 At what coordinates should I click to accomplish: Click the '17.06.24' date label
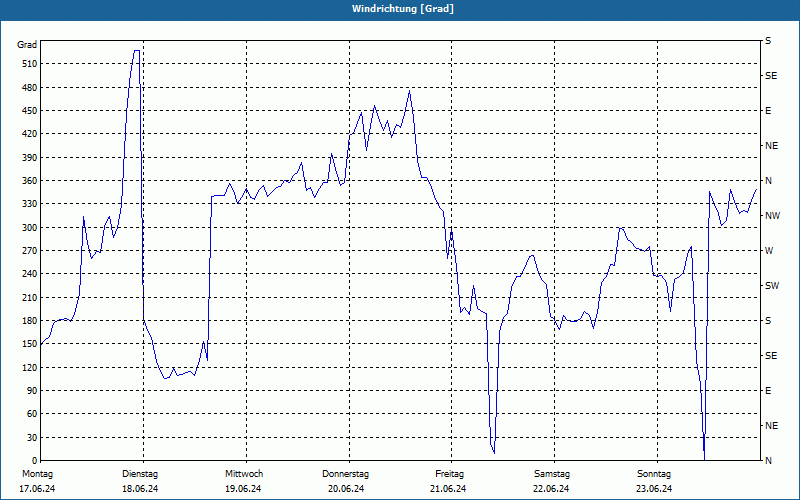pos(37,489)
